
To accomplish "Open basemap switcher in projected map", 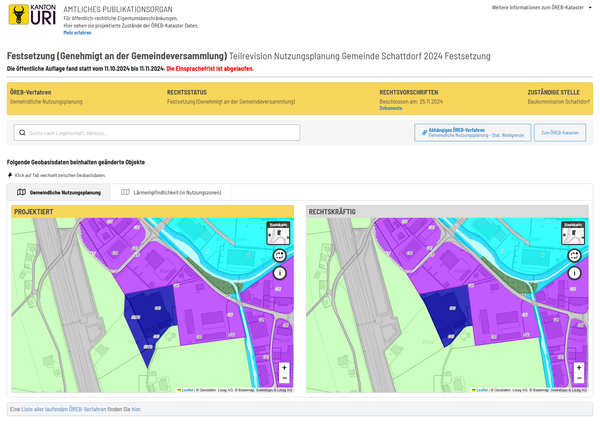I will pyautogui.click(x=278, y=233).
